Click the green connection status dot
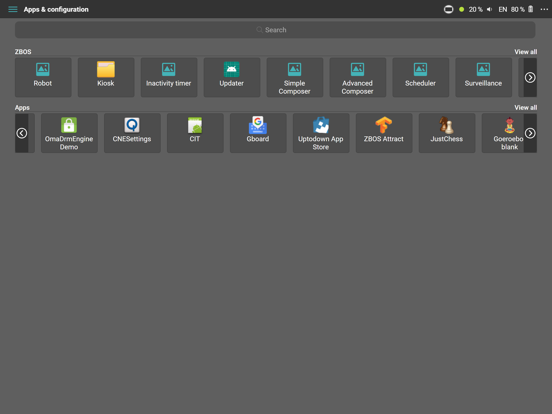The height and width of the screenshot is (414, 552). (x=462, y=10)
